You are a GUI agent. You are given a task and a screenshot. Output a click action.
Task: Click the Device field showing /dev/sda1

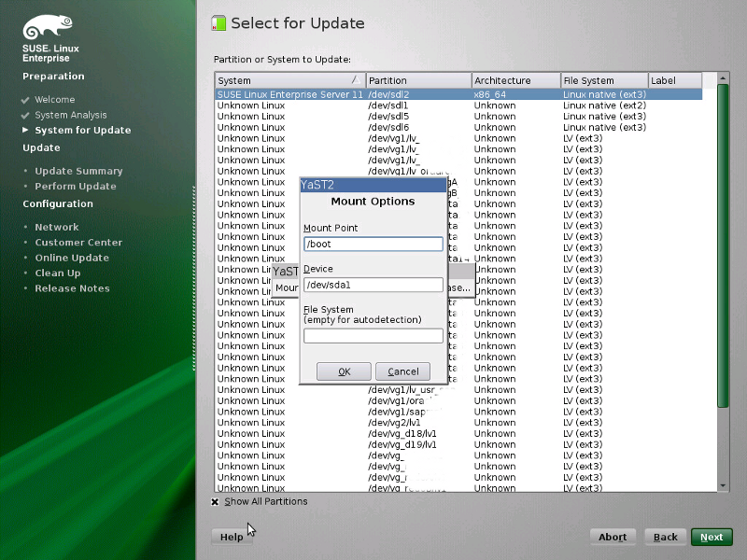coord(373,287)
